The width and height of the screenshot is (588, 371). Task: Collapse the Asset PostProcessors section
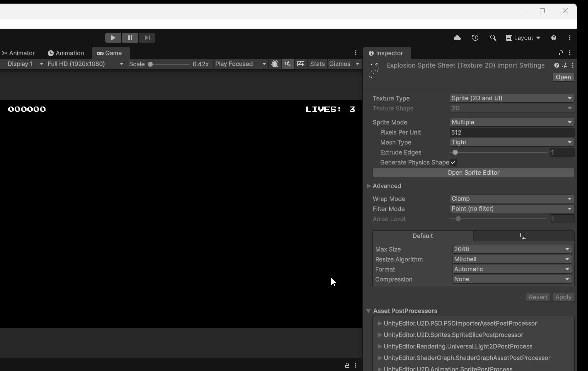click(369, 311)
